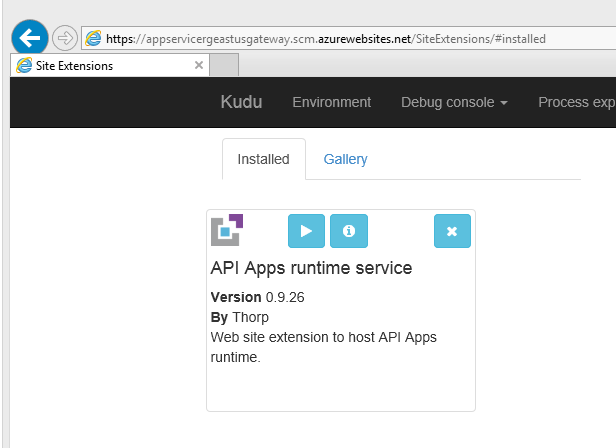Click the extension author name Thorp

250,317
